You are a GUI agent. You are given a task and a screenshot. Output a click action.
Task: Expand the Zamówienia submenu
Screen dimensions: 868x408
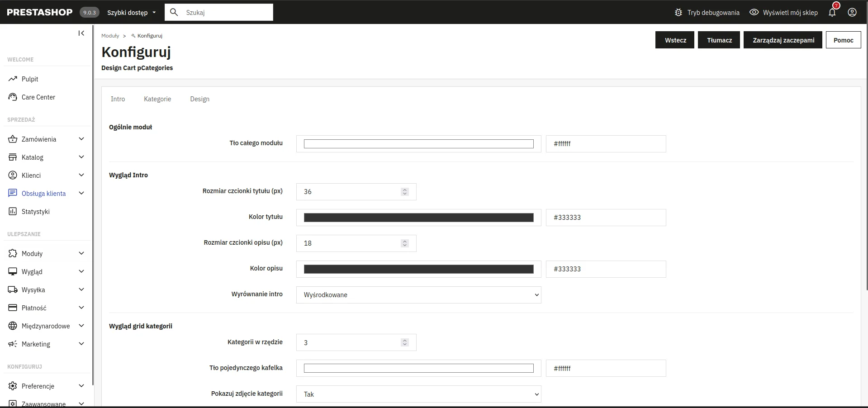pos(81,139)
